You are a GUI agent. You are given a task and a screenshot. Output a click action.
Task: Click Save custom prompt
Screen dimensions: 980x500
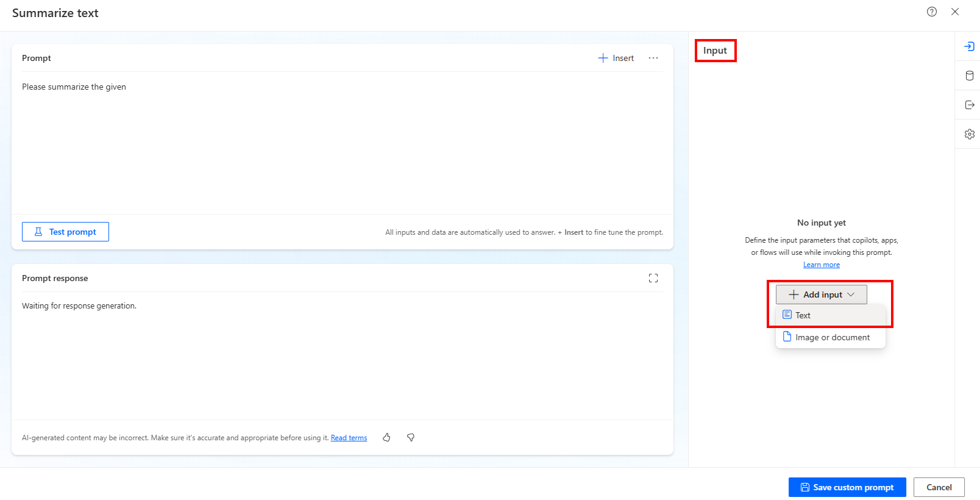click(x=847, y=487)
